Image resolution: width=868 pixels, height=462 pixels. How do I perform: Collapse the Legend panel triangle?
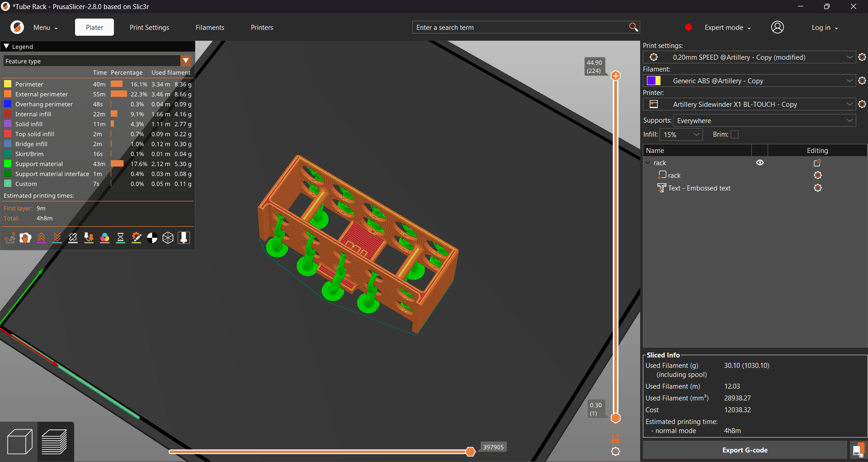6,46
